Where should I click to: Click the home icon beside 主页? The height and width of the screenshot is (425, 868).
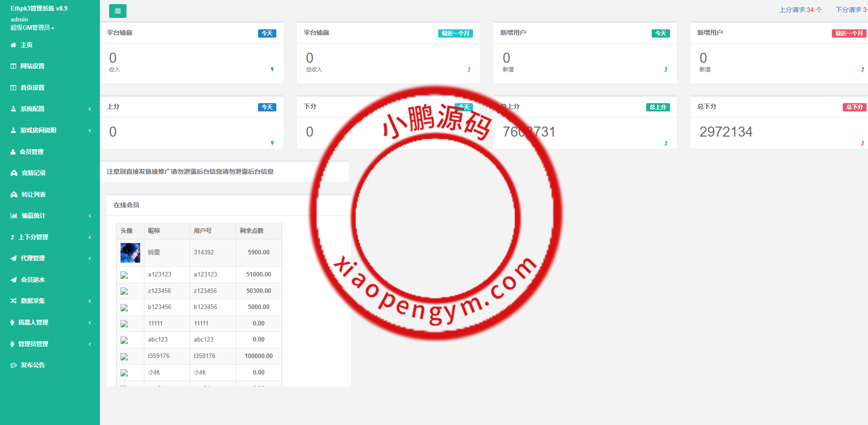pyautogui.click(x=13, y=45)
